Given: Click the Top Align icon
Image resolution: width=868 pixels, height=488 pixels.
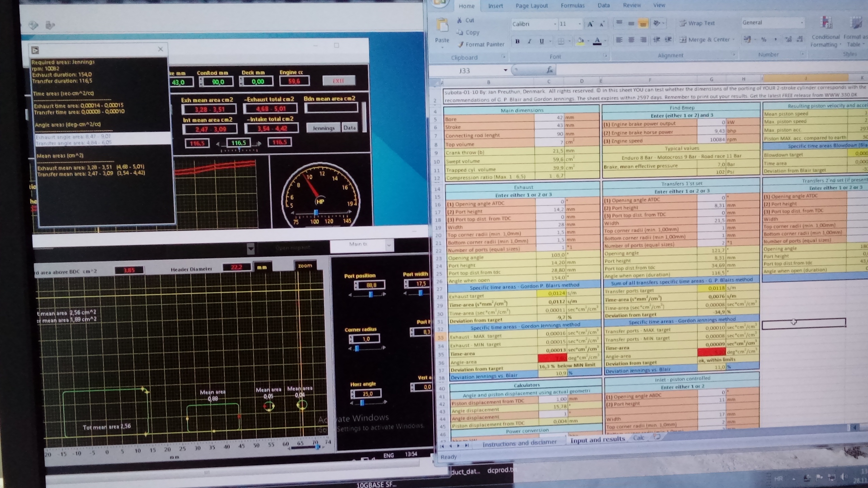Looking at the screenshot, I should [619, 23].
